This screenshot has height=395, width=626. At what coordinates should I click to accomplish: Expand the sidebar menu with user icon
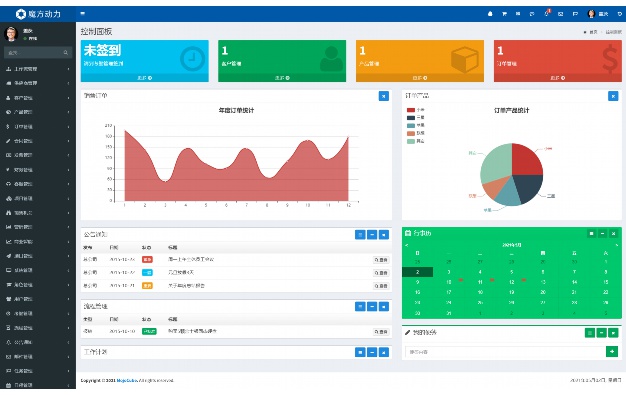click(38, 98)
